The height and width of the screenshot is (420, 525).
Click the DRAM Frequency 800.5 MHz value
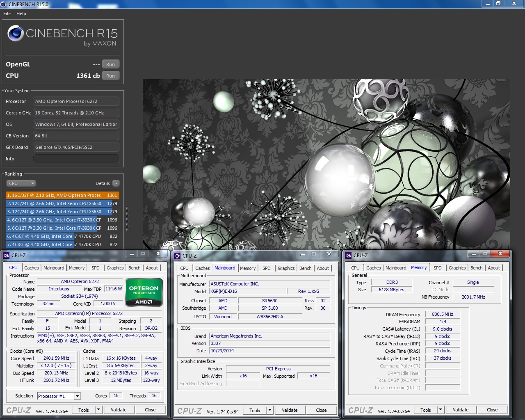[x=443, y=314]
